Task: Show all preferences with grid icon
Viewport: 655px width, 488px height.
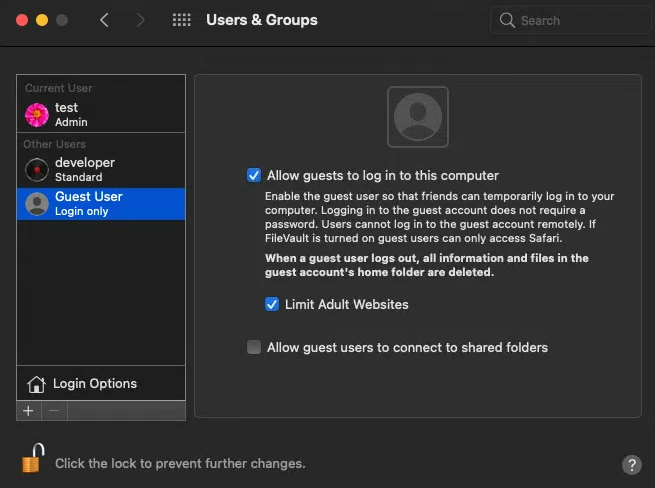Action: (x=182, y=20)
